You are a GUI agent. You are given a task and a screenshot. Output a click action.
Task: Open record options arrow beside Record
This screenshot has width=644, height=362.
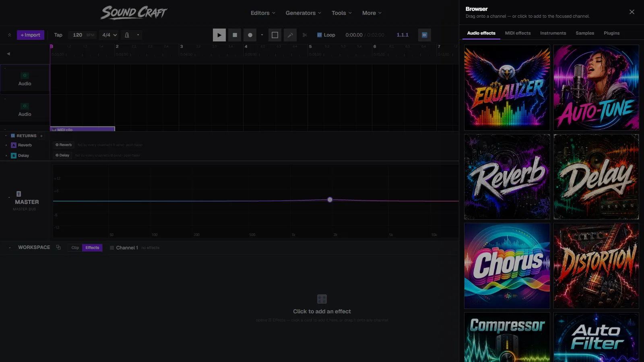(262, 35)
